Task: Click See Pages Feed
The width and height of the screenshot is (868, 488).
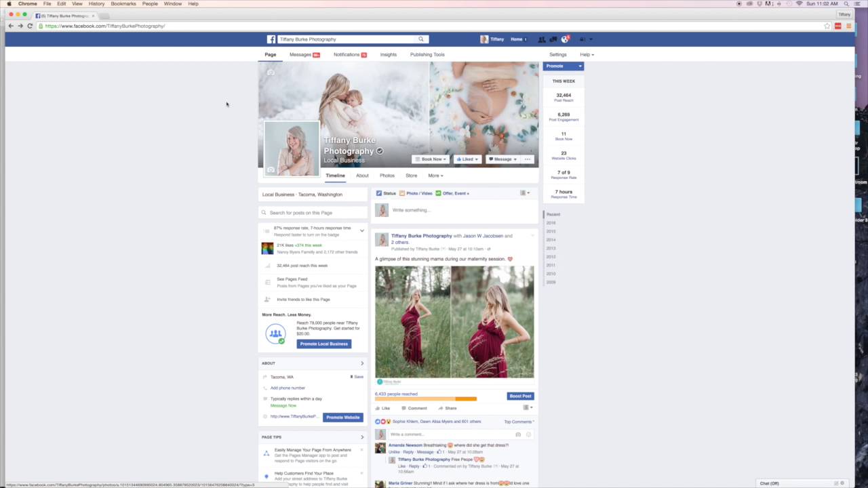Action: [x=292, y=279]
